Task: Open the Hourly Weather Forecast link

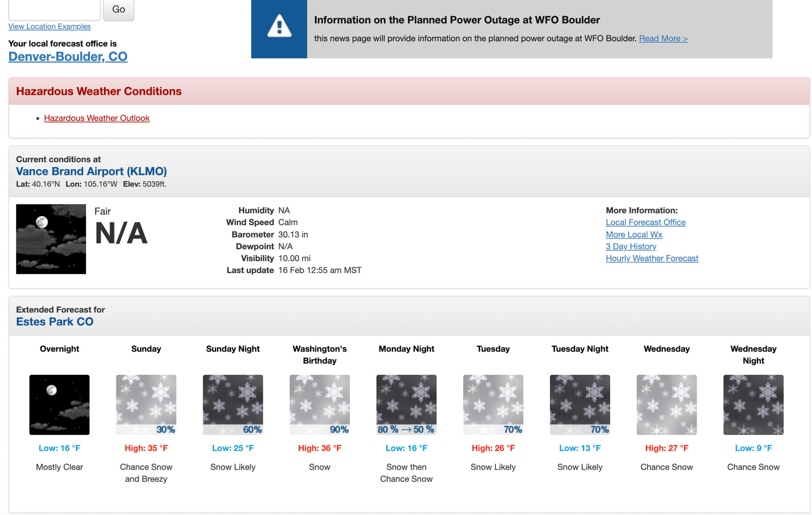Action: coord(652,259)
